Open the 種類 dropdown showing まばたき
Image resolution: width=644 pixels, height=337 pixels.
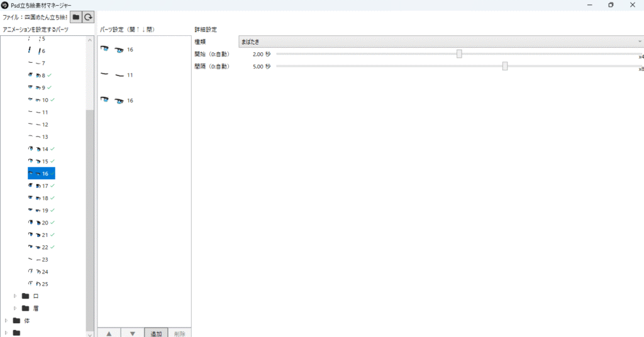(440, 41)
